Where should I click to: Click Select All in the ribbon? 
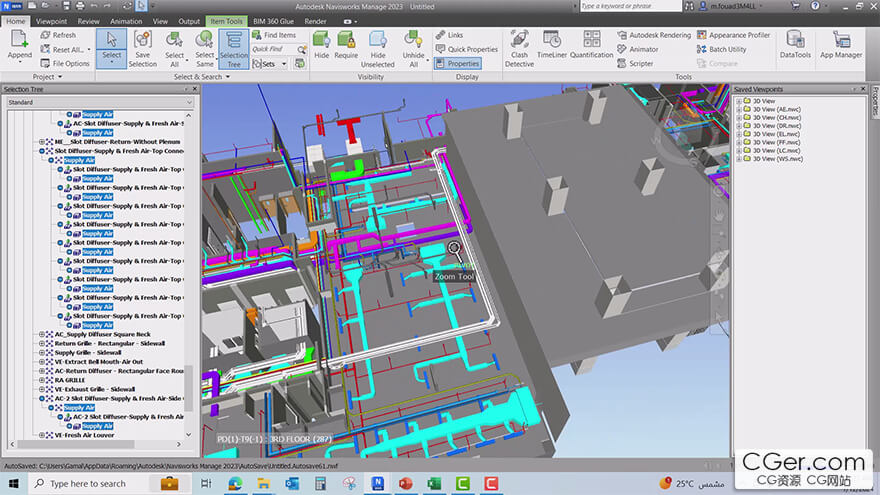point(174,48)
